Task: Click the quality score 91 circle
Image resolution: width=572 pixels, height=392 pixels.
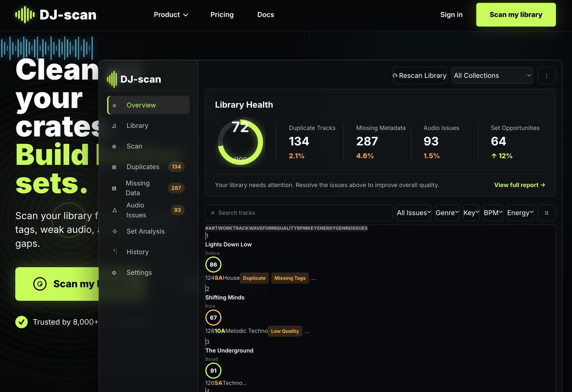Action: 213,370
